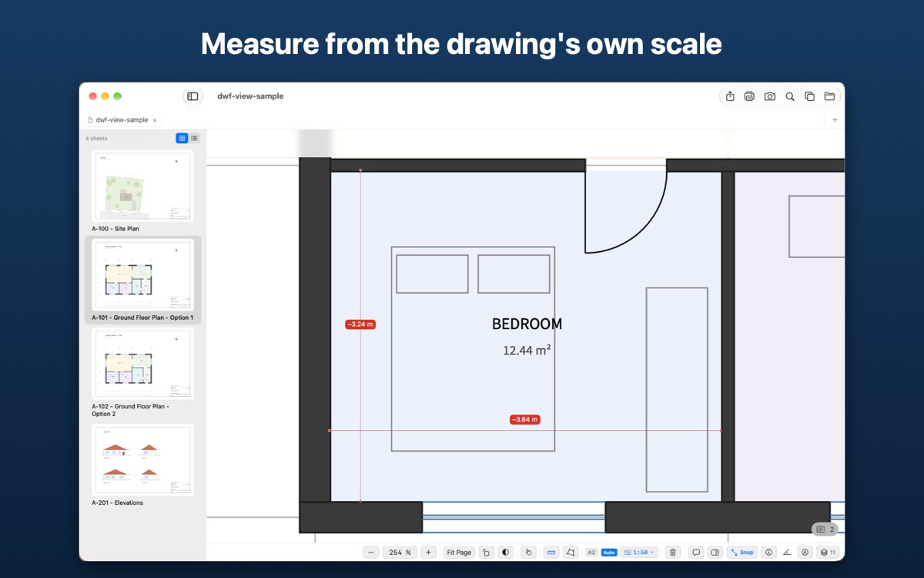Toggle the Auto scale button
Viewport: 924px width, 578px height.
[x=609, y=552]
